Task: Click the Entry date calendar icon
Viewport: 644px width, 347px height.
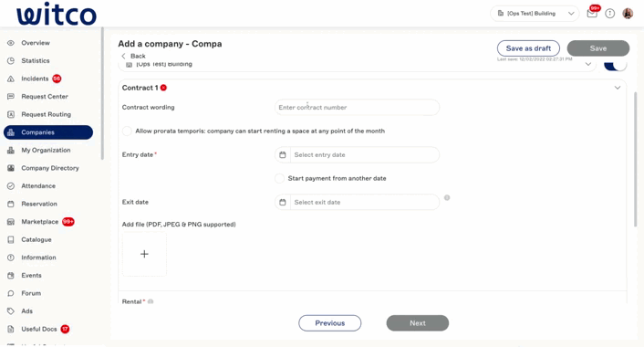Action: pyautogui.click(x=283, y=155)
